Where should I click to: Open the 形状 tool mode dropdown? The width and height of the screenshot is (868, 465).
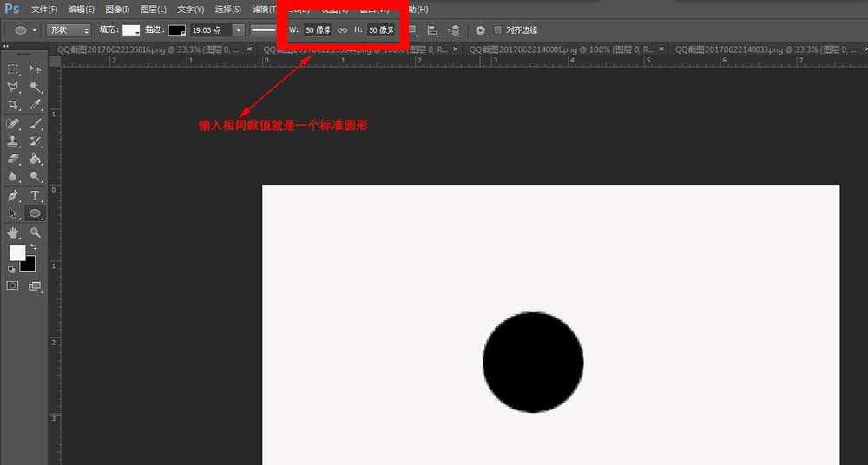(69, 30)
